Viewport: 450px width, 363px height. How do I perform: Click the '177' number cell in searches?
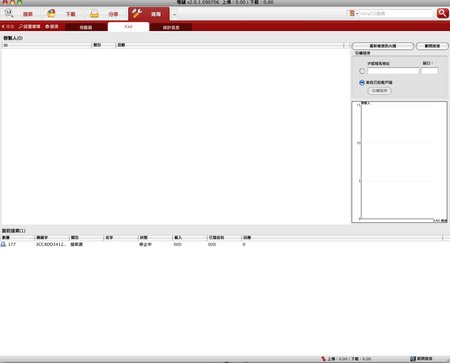(x=12, y=244)
